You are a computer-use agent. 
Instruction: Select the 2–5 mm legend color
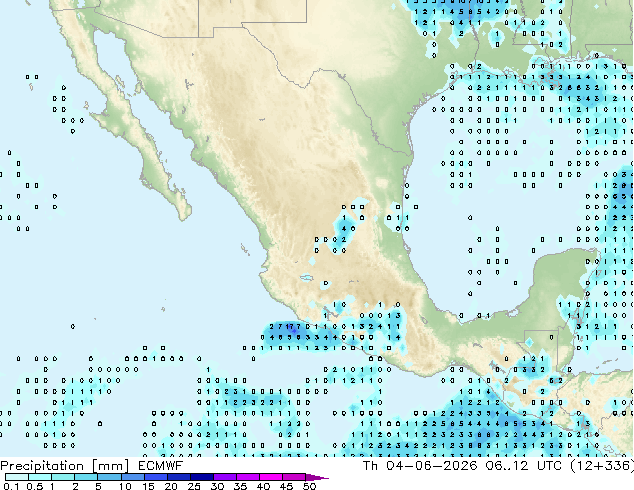(x=86, y=477)
